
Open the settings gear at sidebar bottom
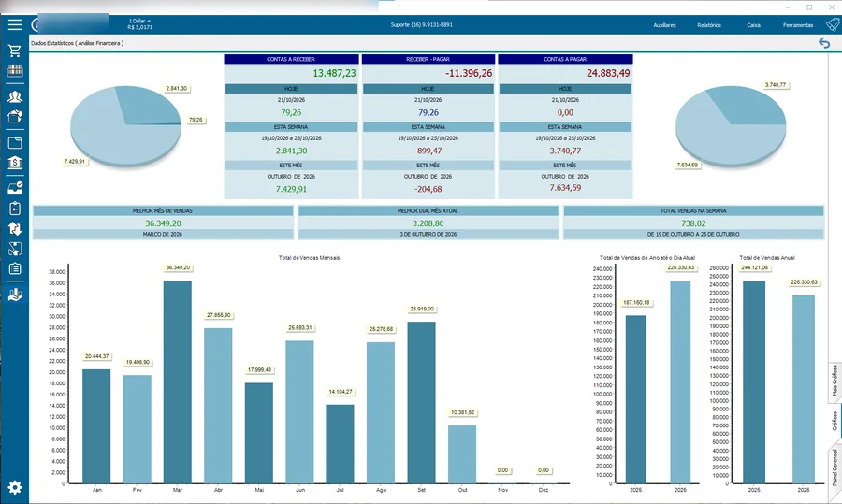tap(14, 487)
